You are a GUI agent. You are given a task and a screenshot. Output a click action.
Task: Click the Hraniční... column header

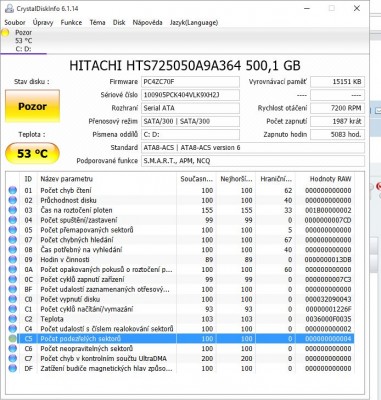pos(276,179)
